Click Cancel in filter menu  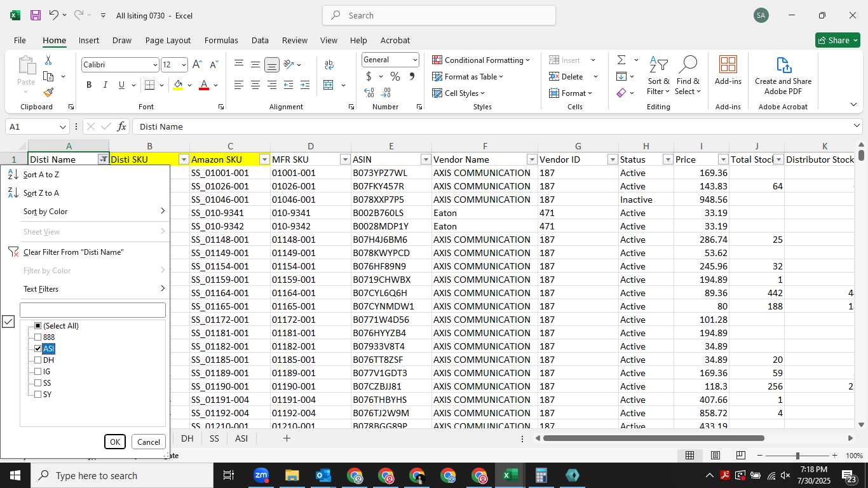(x=149, y=442)
